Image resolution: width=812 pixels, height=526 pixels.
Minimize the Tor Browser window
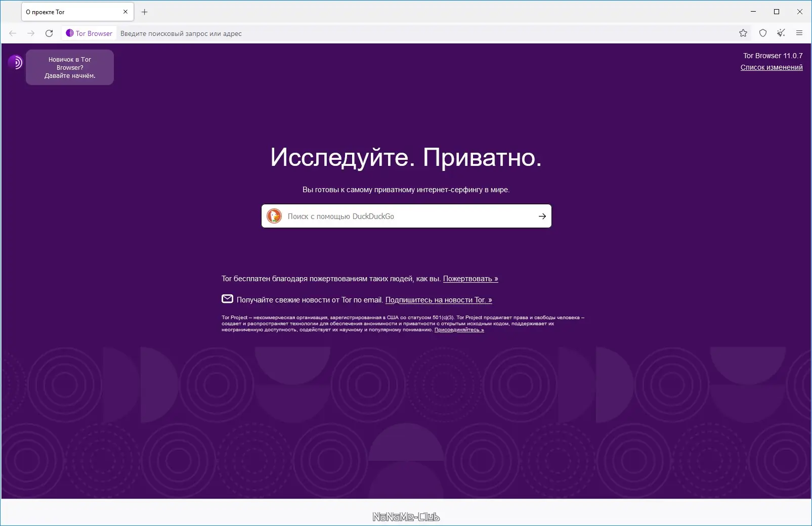tap(753, 12)
